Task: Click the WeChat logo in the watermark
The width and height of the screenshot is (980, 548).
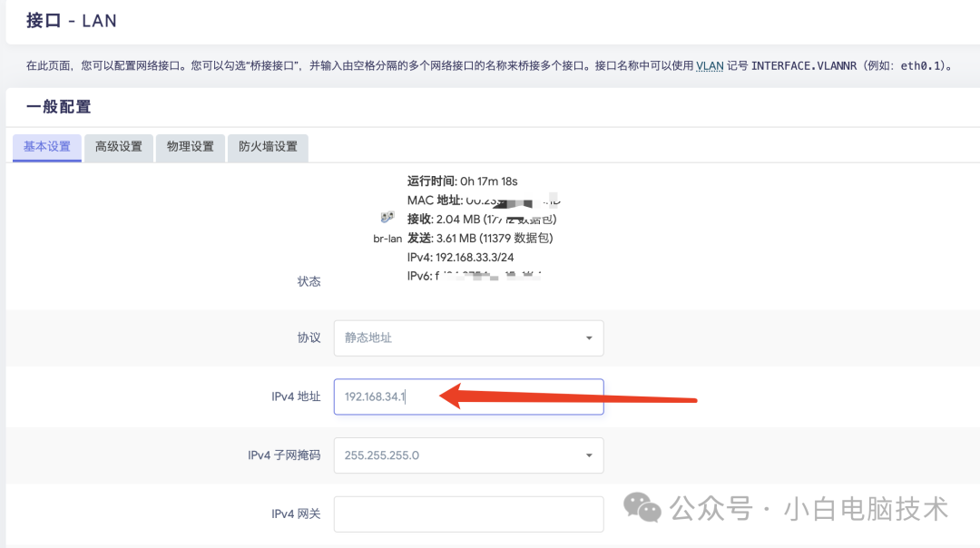Action: 646,508
